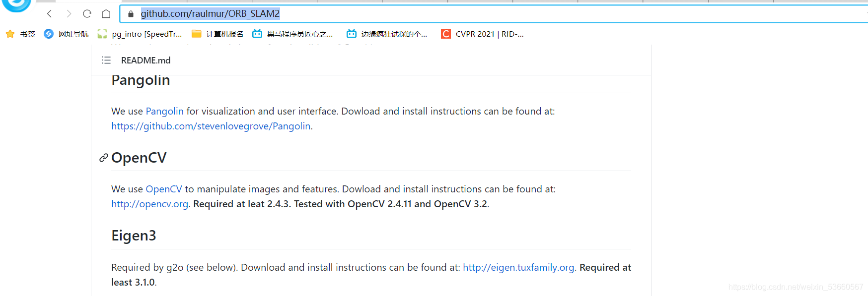Open the 书签 bookmarks star
Screen dimensions: 868x296
coord(20,34)
